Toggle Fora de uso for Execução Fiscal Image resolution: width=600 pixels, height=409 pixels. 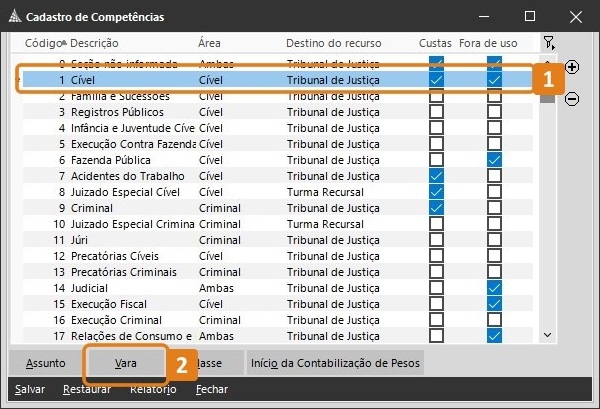tap(494, 304)
